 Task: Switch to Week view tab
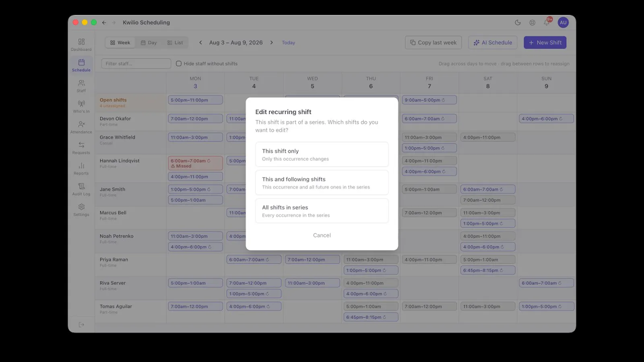click(120, 43)
